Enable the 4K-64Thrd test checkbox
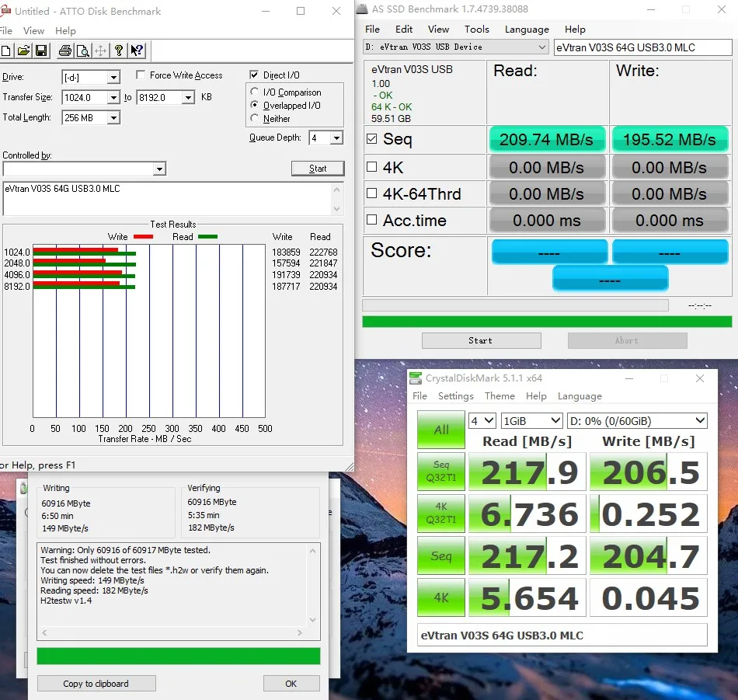Image resolution: width=738 pixels, height=700 pixels. [372, 193]
